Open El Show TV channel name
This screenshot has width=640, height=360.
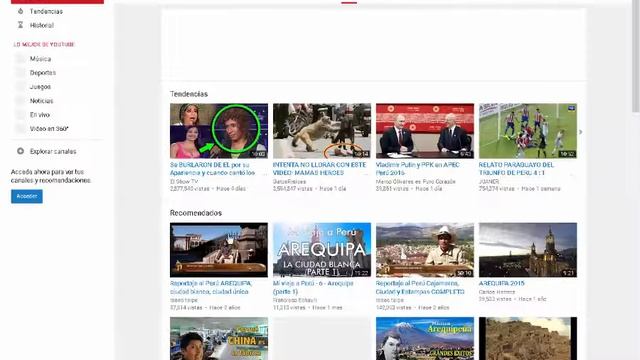pos(184,182)
